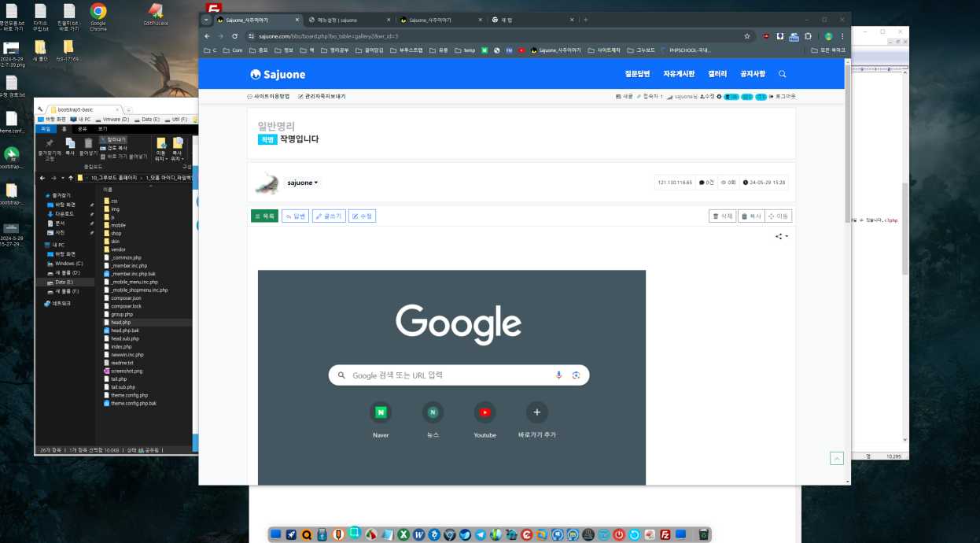Image resolution: width=980 pixels, height=543 pixels.
Task: Open Explorer recent locations dropdown arrow
Action: pyautogui.click(x=62, y=178)
